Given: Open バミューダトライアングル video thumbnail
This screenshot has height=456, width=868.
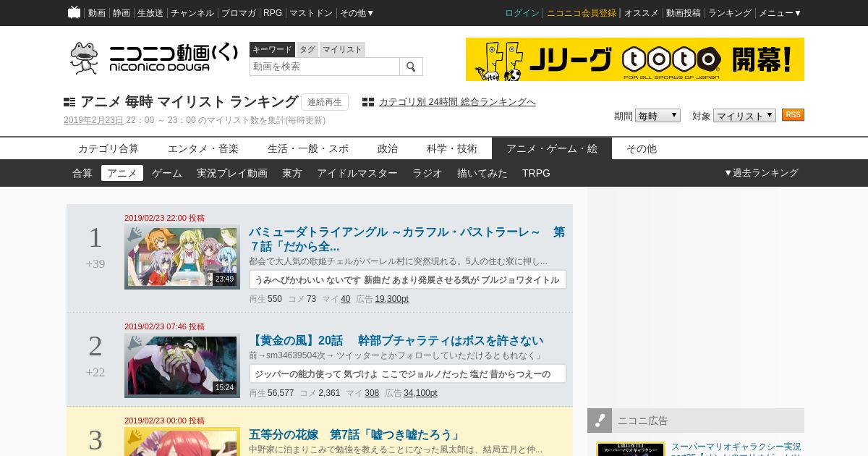Looking at the screenshot, I should [182, 257].
